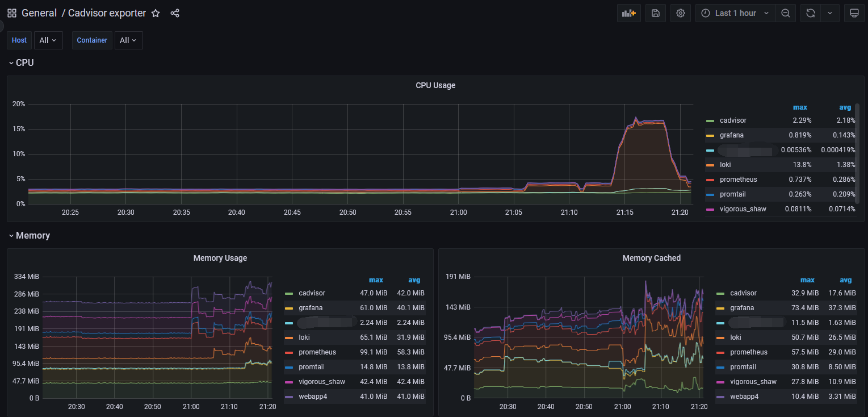Toggle prometheus series in Memory Usage legend
This screenshot has height=417, width=868.
coord(317,352)
